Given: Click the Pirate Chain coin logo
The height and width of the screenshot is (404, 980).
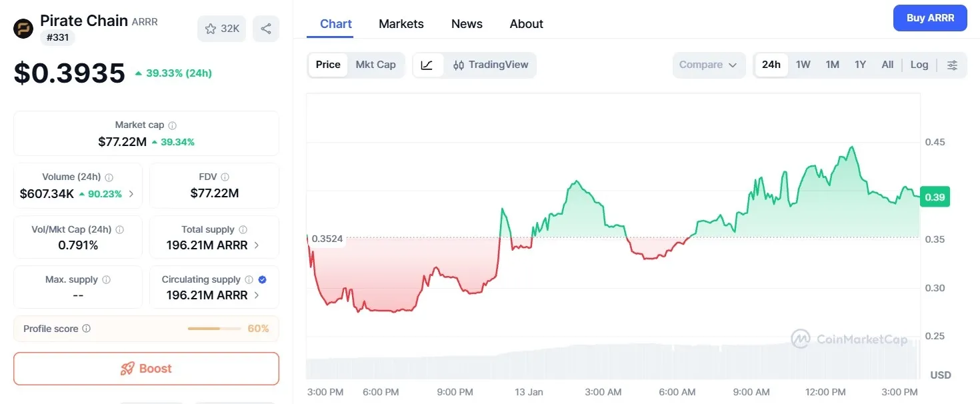Looking at the screenshot, I should (23, 28).
